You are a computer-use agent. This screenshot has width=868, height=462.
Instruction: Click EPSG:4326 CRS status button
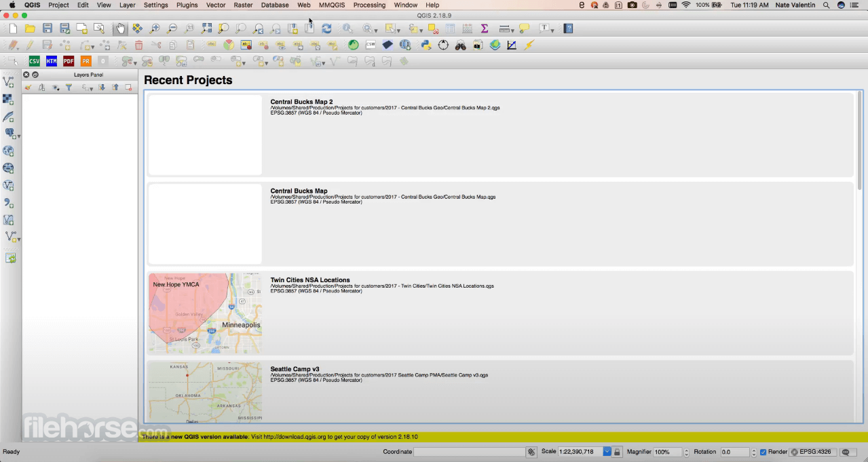click(x=811, y=452)
